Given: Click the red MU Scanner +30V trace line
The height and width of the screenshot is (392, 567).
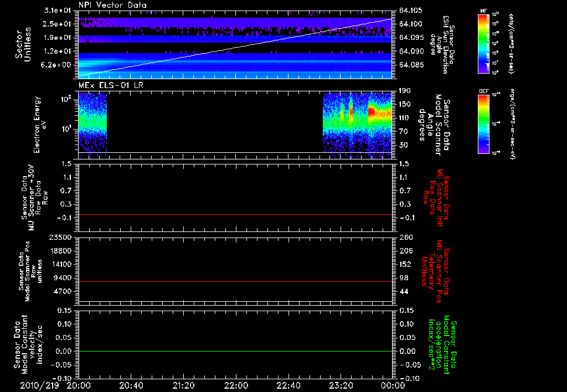Looking at the screenshot, I should (x=235, y=214).
